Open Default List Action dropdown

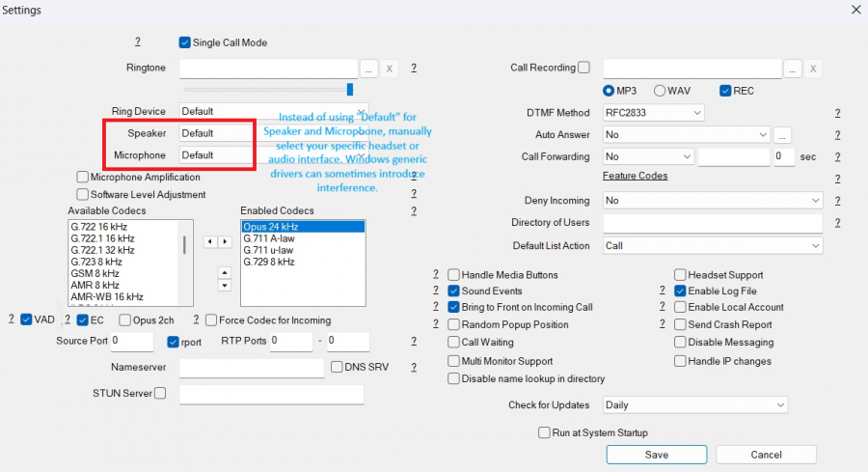(x=713, y=245)
